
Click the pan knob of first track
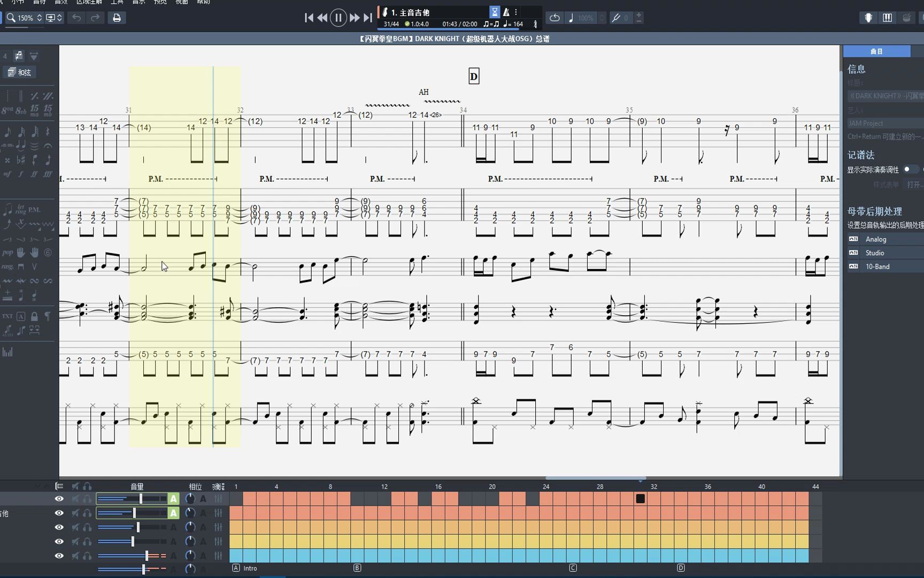[x=190, y=499]
